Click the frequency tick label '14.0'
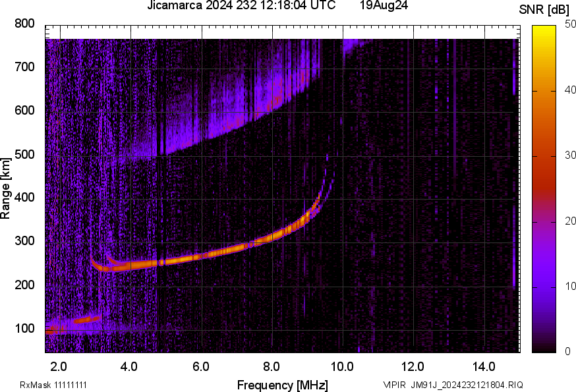Image resolution: width=576 pixels, height=392 pixels. pos(484,366)
